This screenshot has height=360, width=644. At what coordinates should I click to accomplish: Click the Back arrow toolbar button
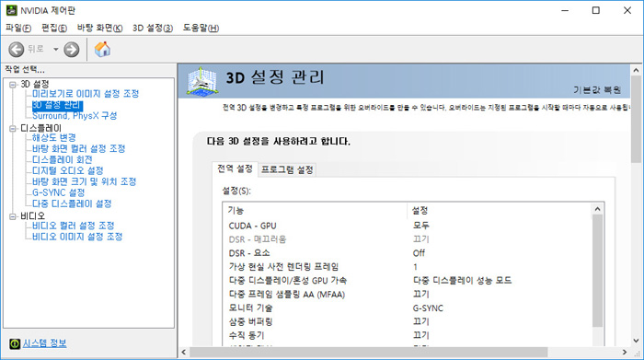point(17,50)
